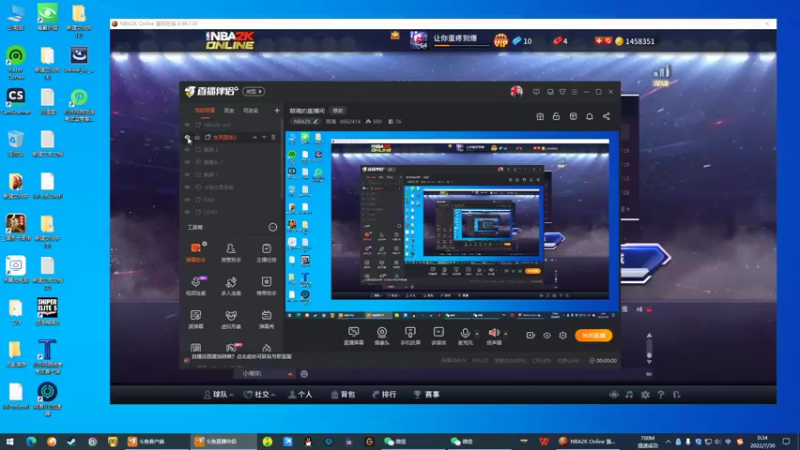This screenshot has width=800, height=450.
Task: Open the 排行 tab in NBA2K
Action: [384, 394]
